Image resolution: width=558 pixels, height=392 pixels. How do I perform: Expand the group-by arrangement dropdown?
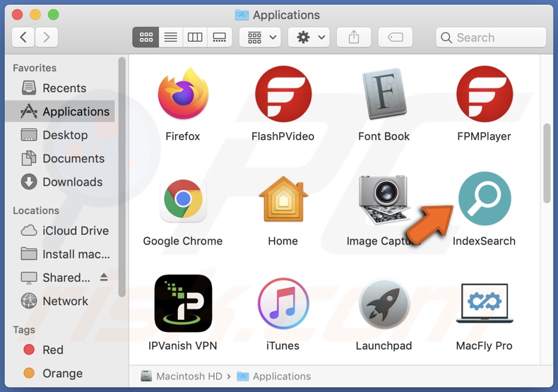(x=261, y=37)
